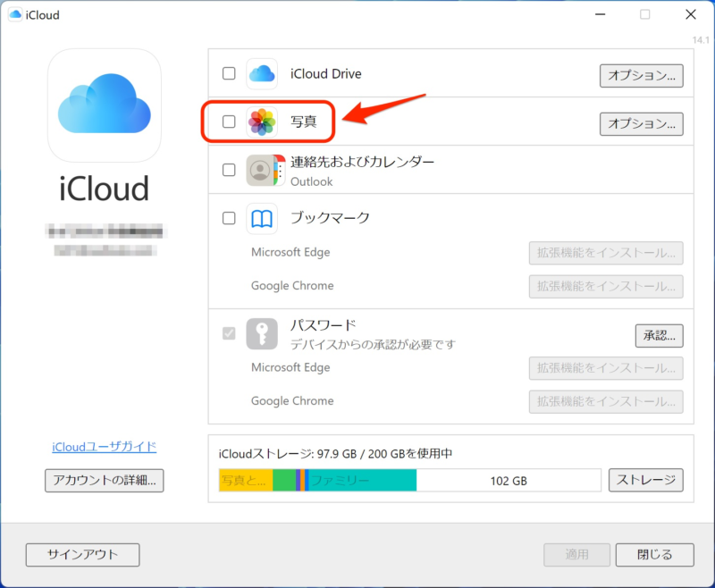Close the iCloud window

690,14
